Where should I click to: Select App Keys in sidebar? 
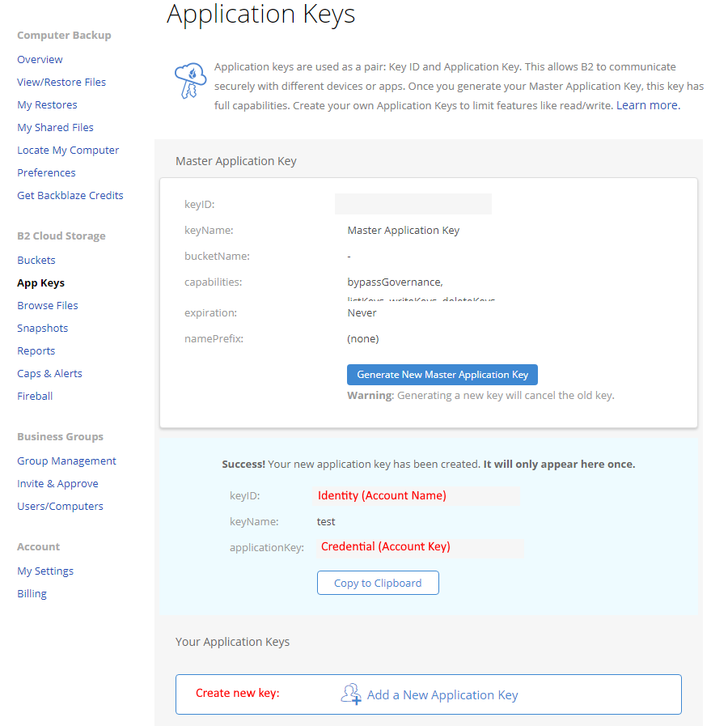pos(41,283)
